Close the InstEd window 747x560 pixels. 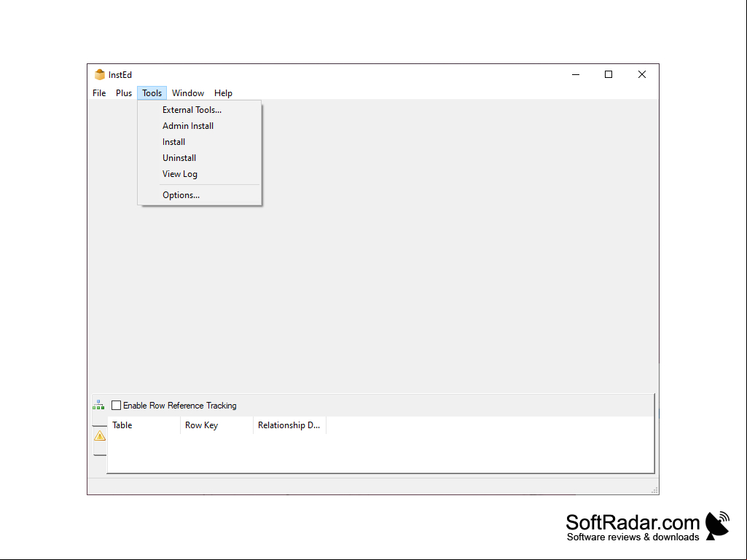[642, 75]
